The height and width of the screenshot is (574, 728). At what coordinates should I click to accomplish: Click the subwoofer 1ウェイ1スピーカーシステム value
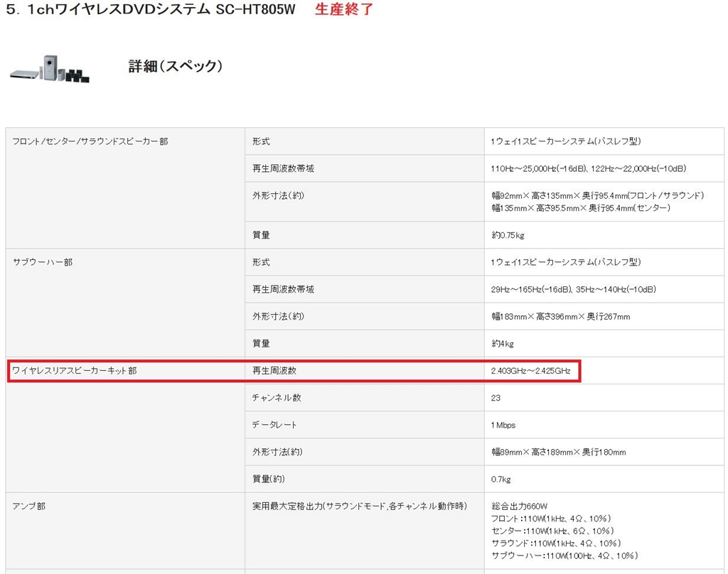click(565, 262)
